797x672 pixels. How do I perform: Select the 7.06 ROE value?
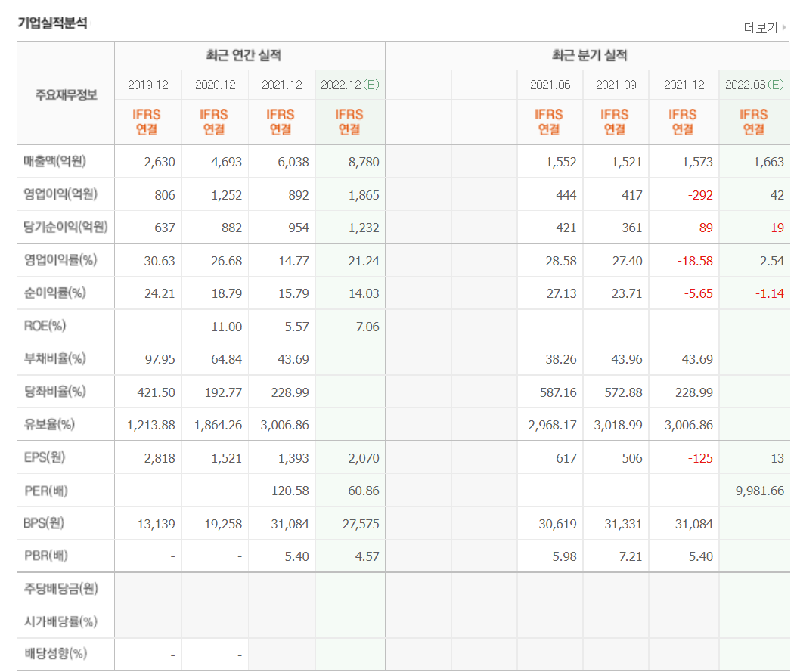click(x=367, y=327)
